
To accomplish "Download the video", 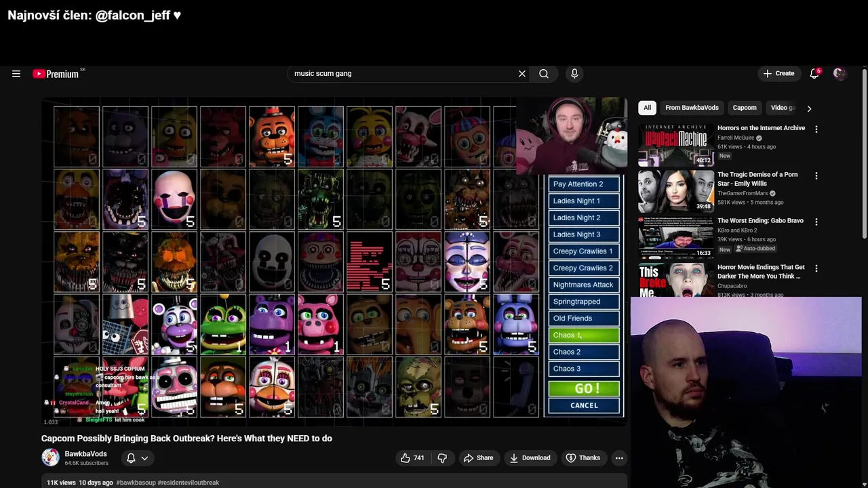I will (x=530, y=458).
